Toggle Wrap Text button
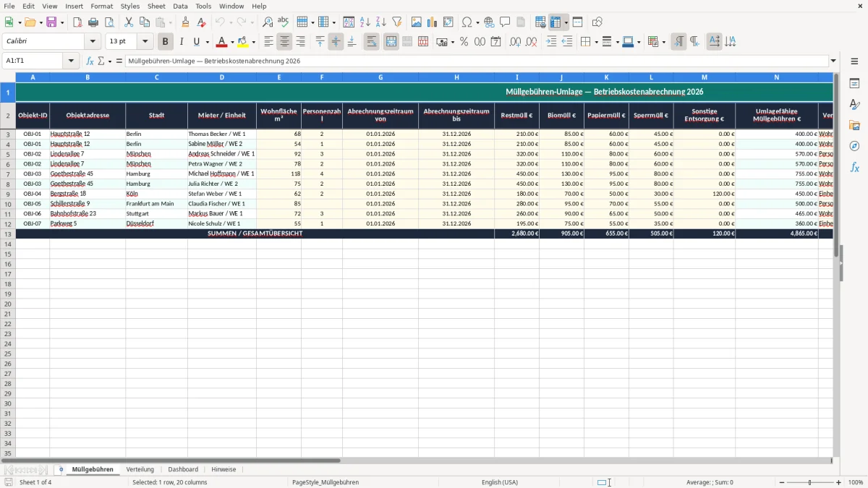The height and width of the screenshot is (488, 868). pyautogui.click(x=372, y=42)
